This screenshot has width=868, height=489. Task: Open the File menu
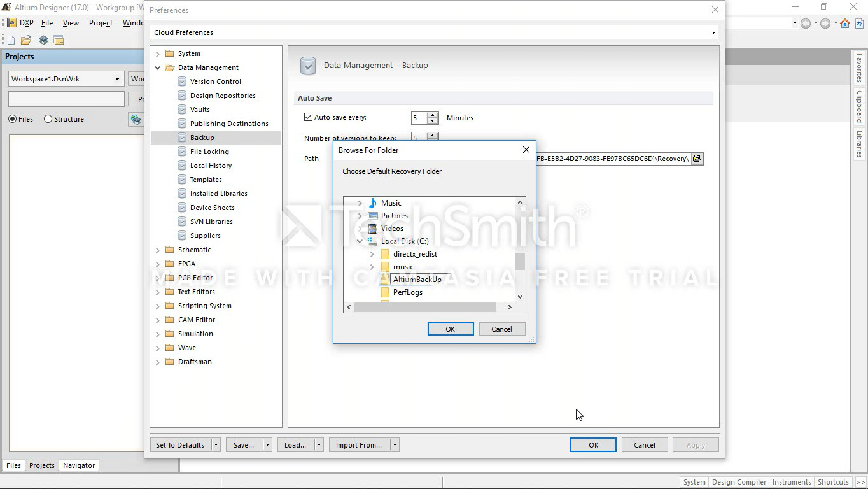tap(47, 23)
